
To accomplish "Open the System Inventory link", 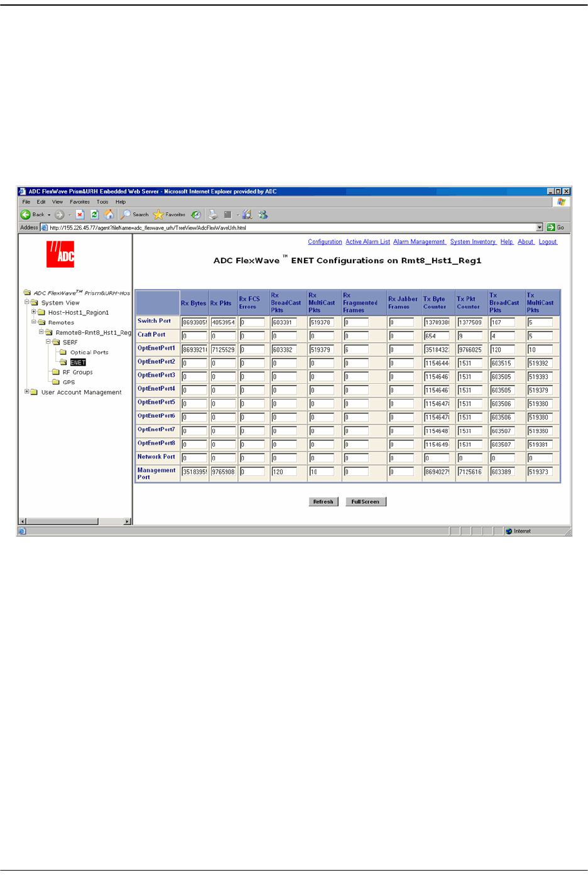I will click(x=473, y=242).
